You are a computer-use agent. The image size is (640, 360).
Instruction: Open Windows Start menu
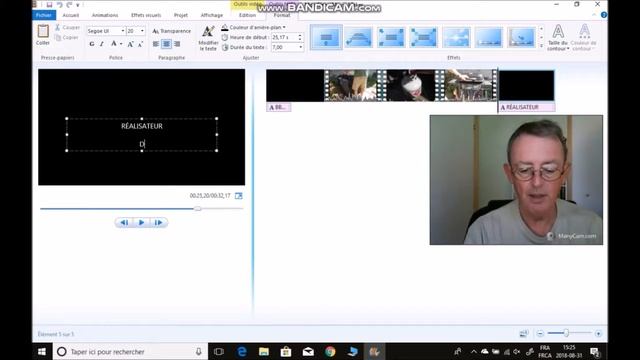click(x=42, y=351)
